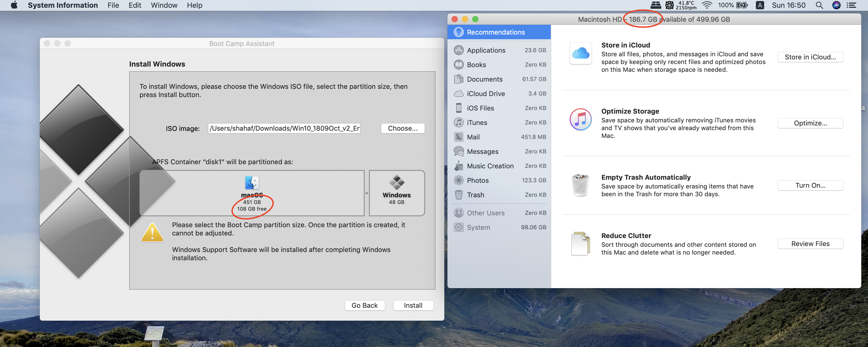868x347 pixels.
Task: Open the File menu
Action: click(113, 5)
